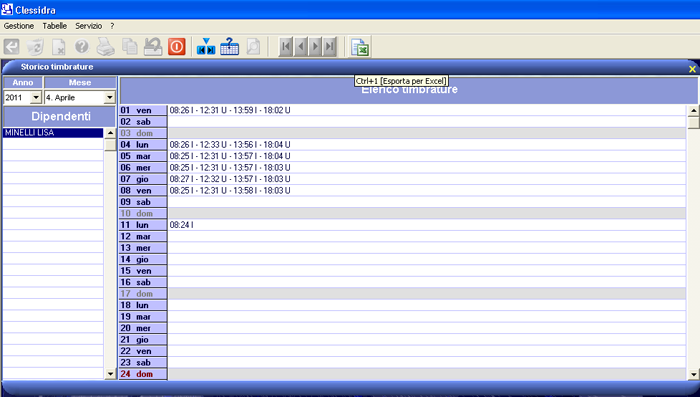Select day 23 sab row label
Image resolution: width=700 pixels, height=397 pixels.
143,363
